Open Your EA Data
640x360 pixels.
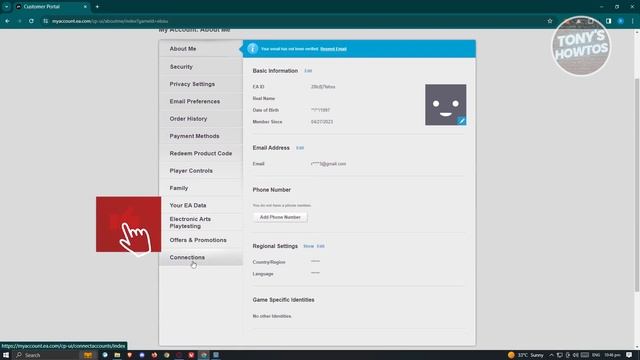tap(200, 205)
